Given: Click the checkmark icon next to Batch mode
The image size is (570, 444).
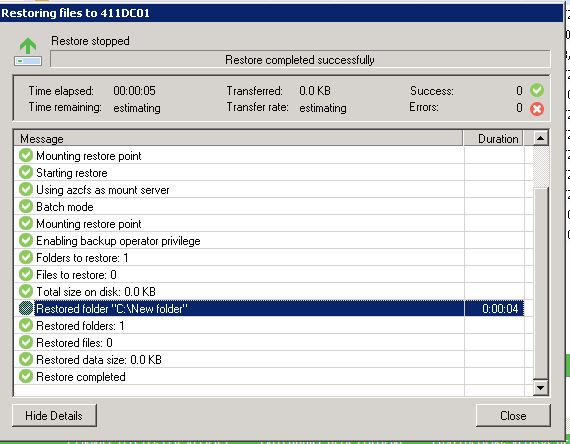Looking at the screenshot, I should click(26, 207).
